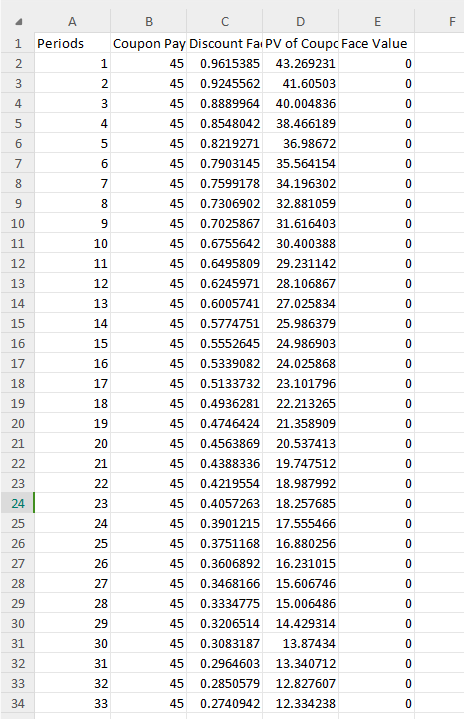464x719 pixels.
Task: Select cell with value 0.2964603
Action: pos(225,664)
